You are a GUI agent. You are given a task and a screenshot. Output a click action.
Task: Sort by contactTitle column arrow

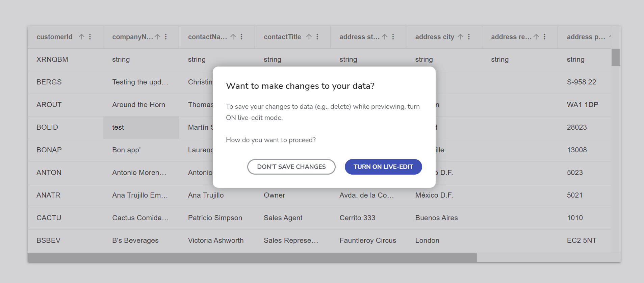pos(309,37)
